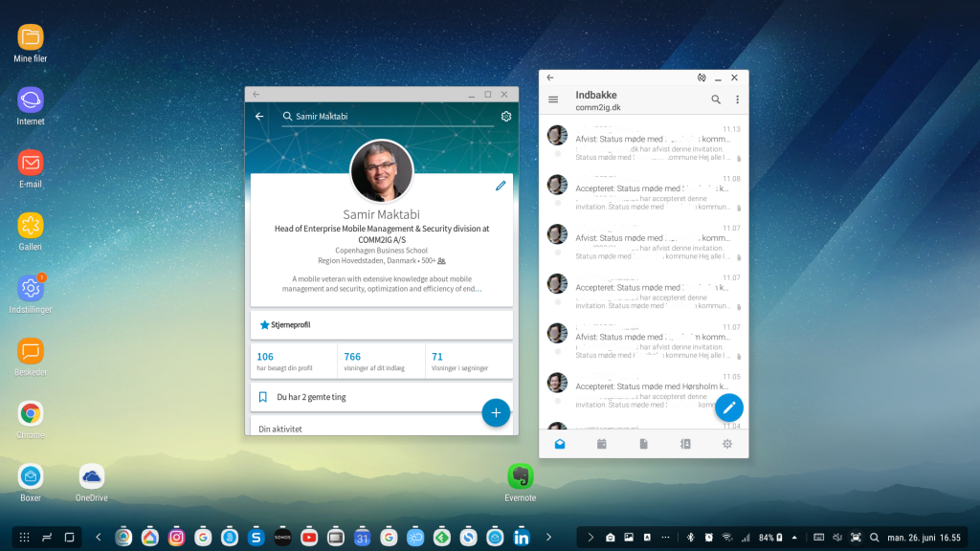The width and height of the screenshot is (980, 551).
Task: Click the screen capture icon in tray
Action: (856, 538)
